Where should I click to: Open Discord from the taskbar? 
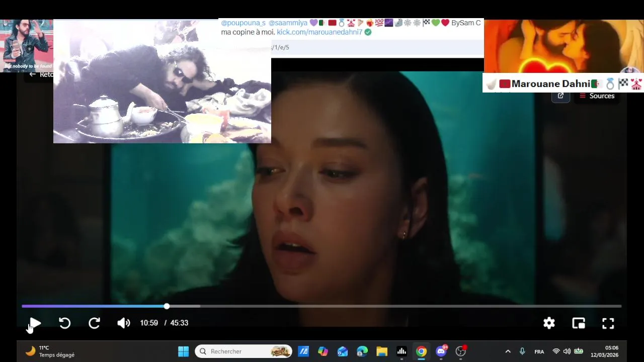[441, 351]
